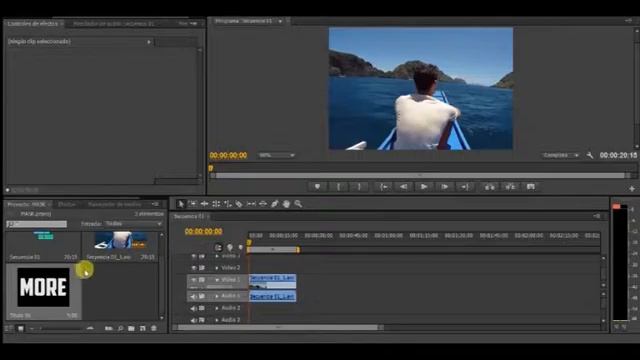The image size is (640, 360).
Task: Open the Program monitor button editor plus
Action: click(x=632, y=189)
